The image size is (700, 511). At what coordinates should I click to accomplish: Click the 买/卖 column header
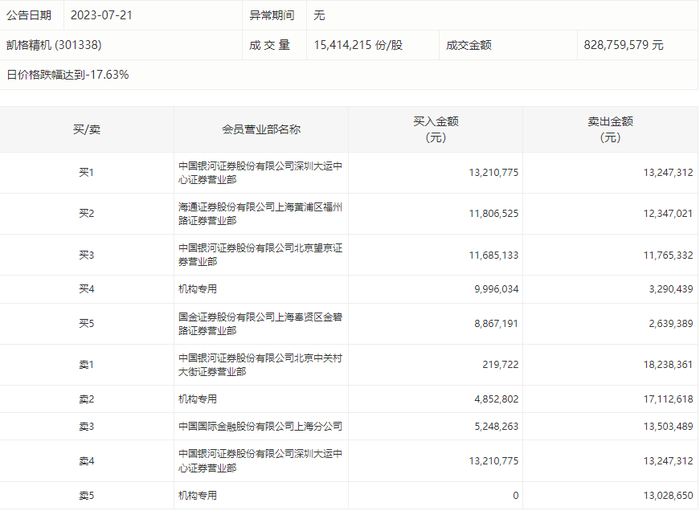click(x=87, y=129)
